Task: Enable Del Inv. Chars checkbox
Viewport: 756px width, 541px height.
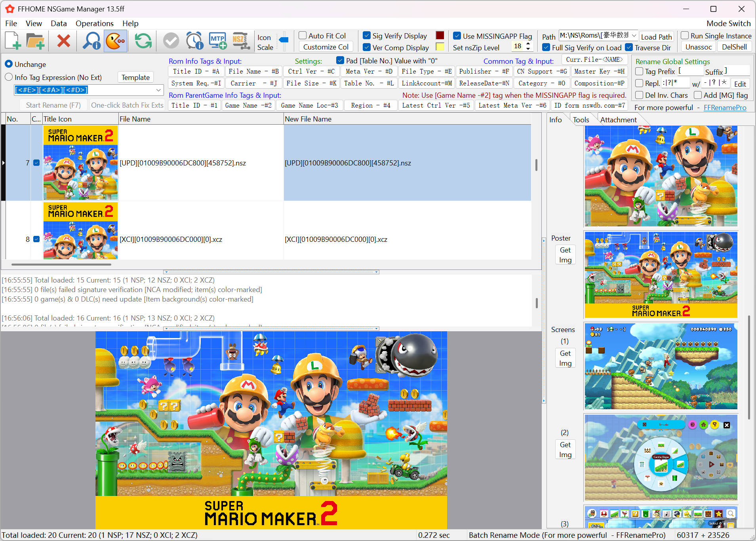Action: [639, 95]
